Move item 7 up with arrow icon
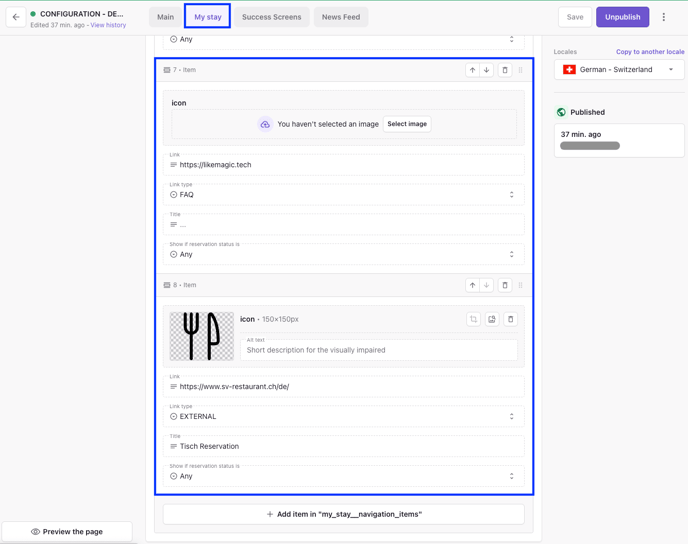 [472, 70]
